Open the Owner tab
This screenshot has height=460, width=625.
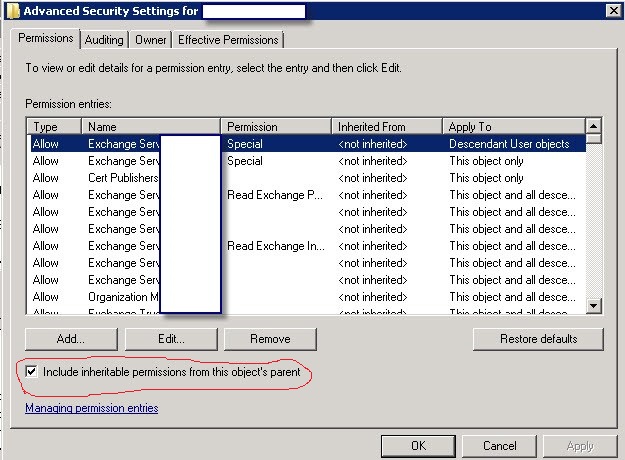[x=150, y=40]
